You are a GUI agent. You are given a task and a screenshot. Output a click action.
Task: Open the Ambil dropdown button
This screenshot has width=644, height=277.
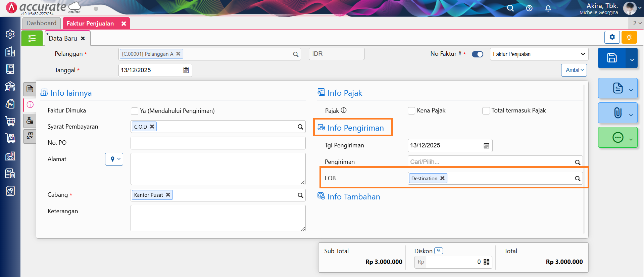click(574, 70)
